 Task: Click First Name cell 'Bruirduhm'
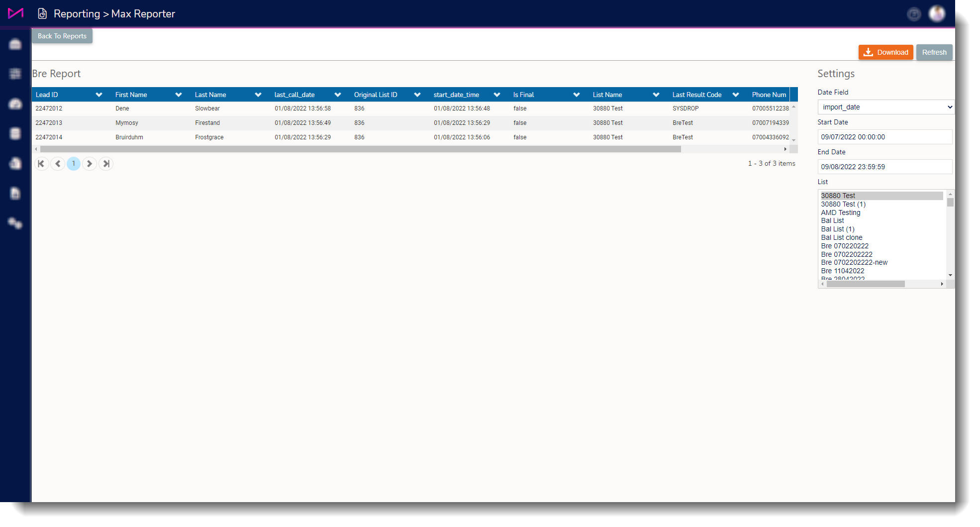[x=129, y=137]
